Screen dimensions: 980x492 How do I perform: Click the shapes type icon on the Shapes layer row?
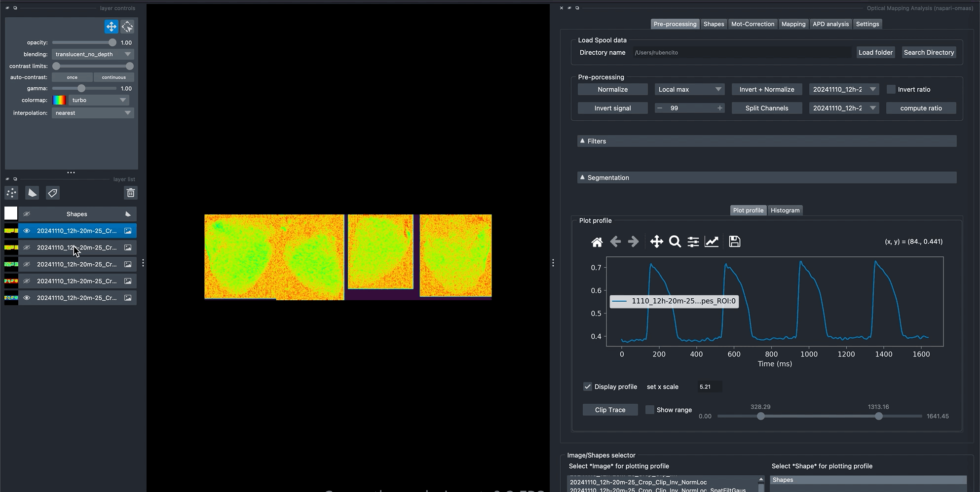click(128, 214)
